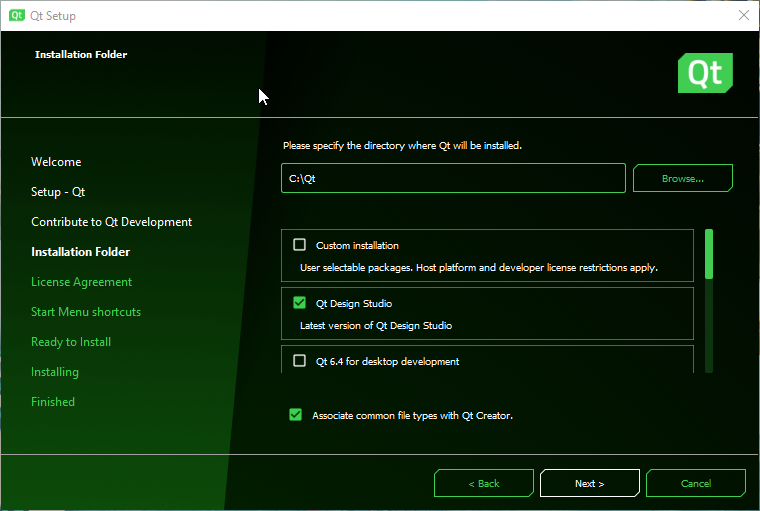Click the green scrollbar in the components list

pos(709,254)
